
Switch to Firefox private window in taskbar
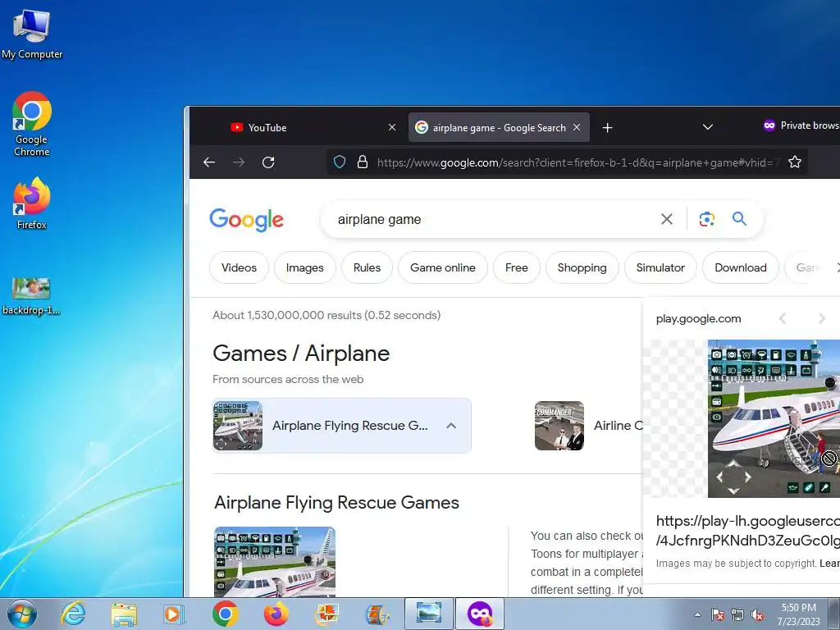point(480,614)
